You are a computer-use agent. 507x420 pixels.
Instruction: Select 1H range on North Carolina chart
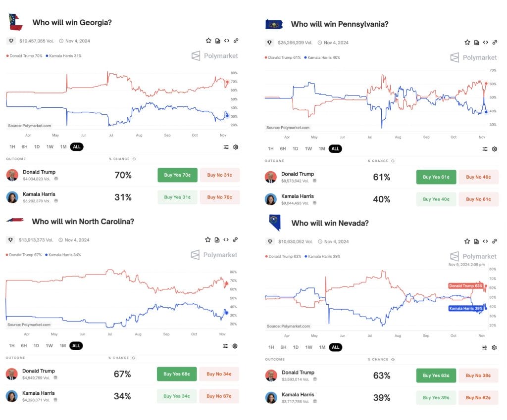[x=12, y=346]
